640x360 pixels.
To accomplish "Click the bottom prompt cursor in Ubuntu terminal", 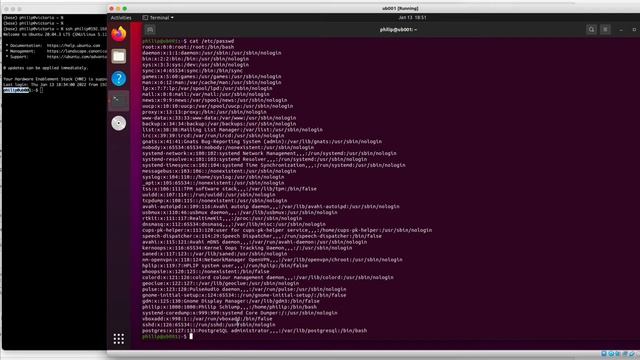I will click(x=191, y=337).
